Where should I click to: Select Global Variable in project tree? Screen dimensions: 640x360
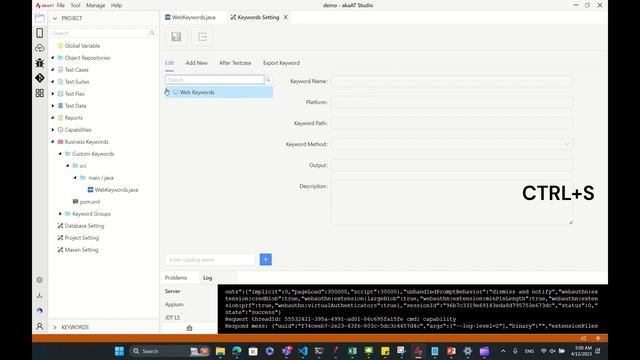click(82, 46)
